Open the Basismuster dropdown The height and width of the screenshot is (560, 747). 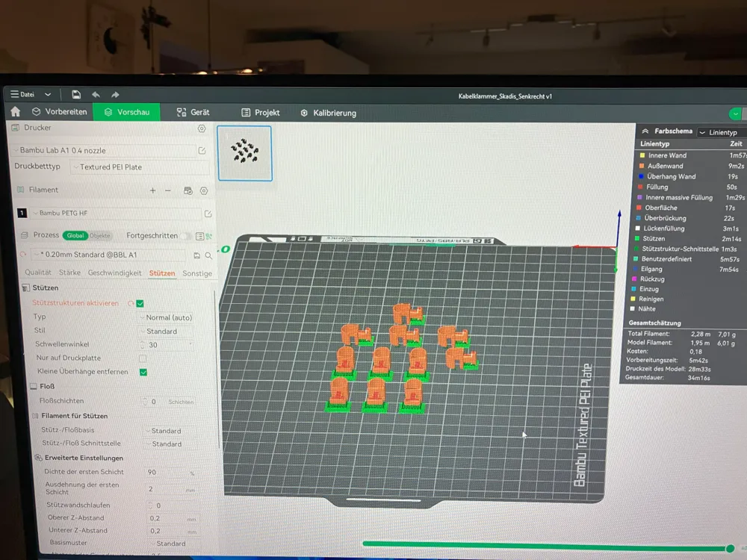[173, 544]
